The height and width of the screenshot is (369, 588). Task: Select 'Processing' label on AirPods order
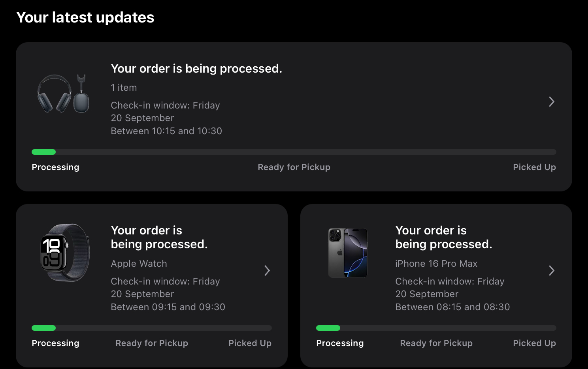(x=55, y=167)
